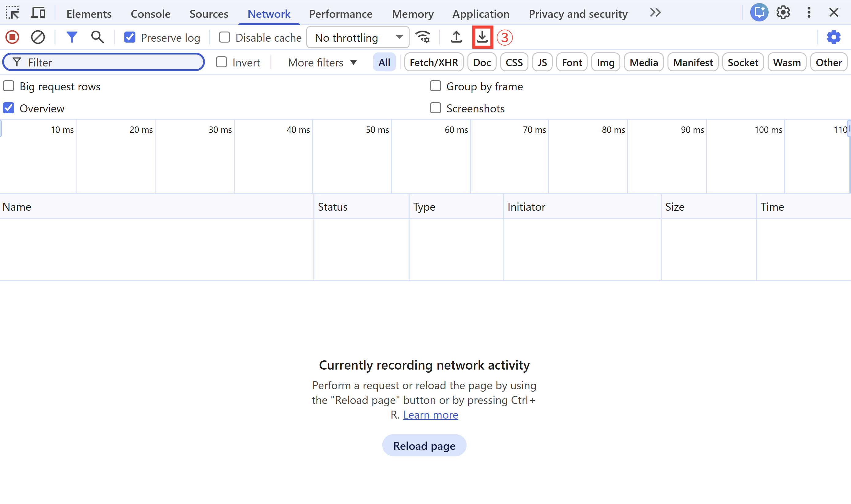Close the DevTools panel
The width and height of the screenshot is (851, 504).
(834, 13)
